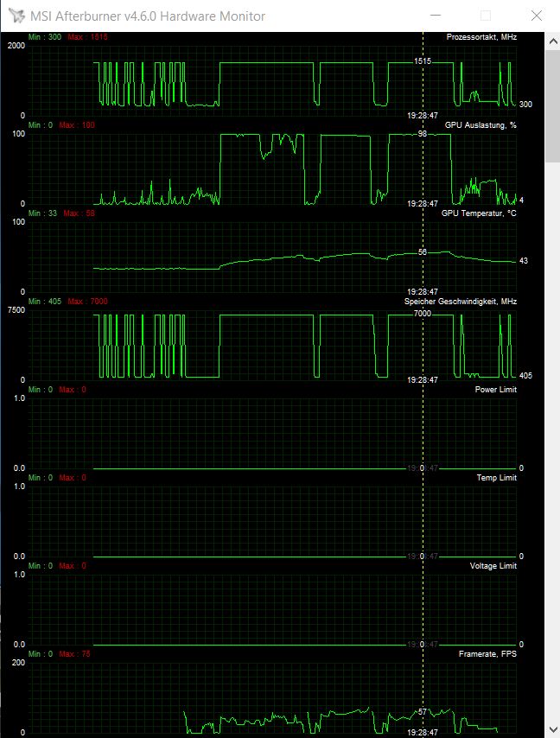Click the Temp Limit graph label
560x738 pixels.
coord(496,478)
